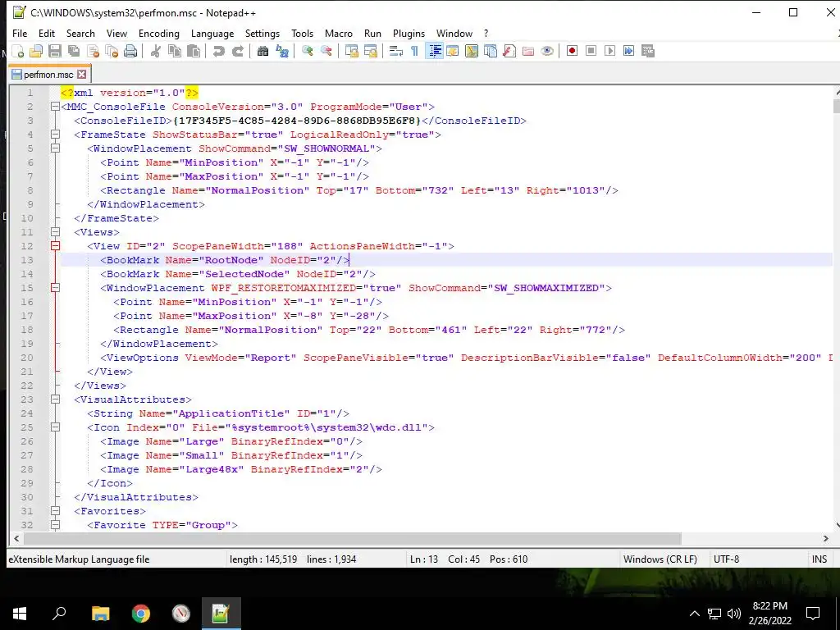
Task: Open the Encoding menu
Action: pyautogui.click(x=159, y=33)
